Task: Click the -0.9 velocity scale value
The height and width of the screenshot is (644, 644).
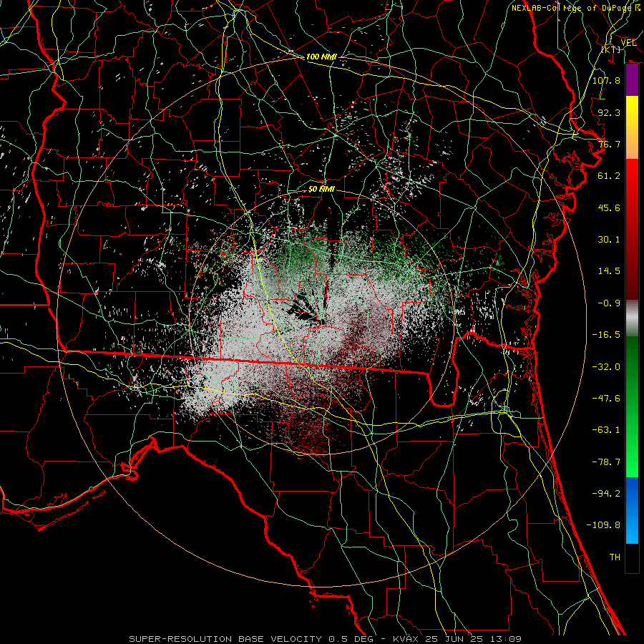Action: [x=609, y=303]
